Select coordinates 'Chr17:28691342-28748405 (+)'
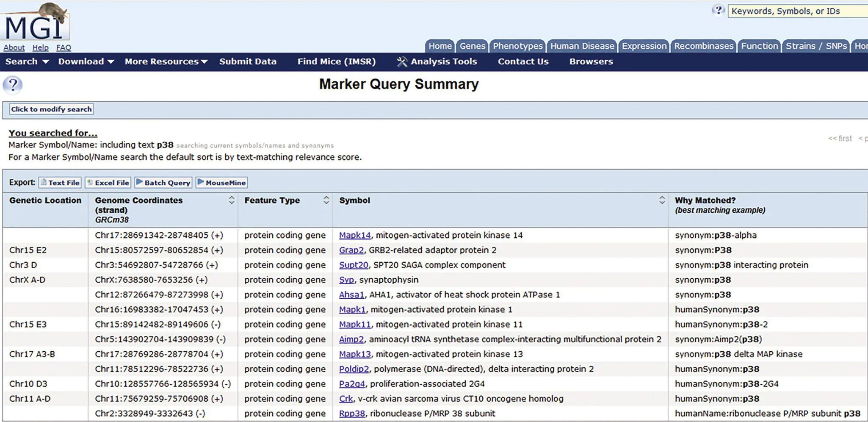Viewport: 868px width, 422px height. coord(159,235)
